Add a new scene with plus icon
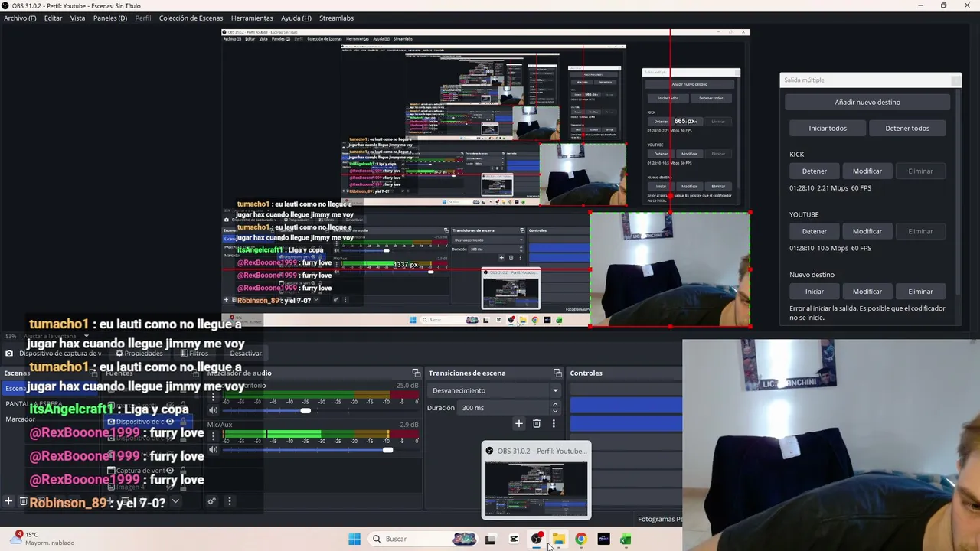This screenshot has height=551, width=980. pyautogui.click(x=8, y=501)
